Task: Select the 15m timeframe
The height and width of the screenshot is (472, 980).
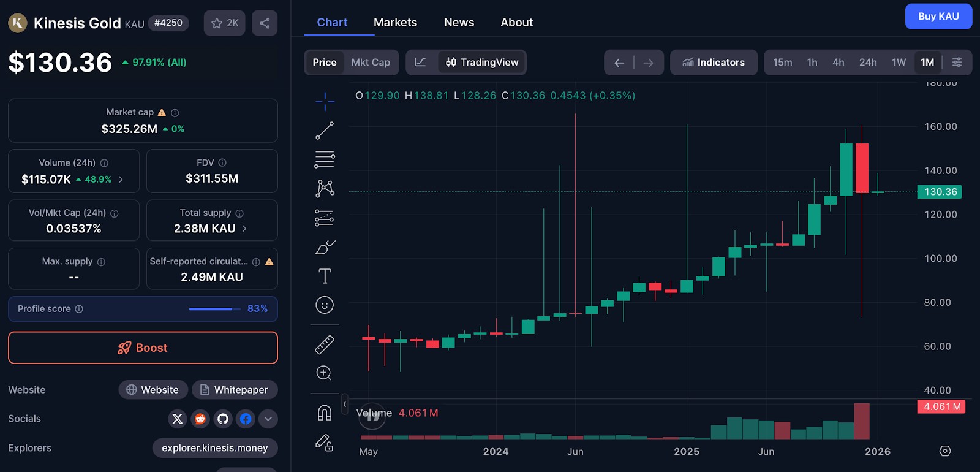Action: pos(782,63)
